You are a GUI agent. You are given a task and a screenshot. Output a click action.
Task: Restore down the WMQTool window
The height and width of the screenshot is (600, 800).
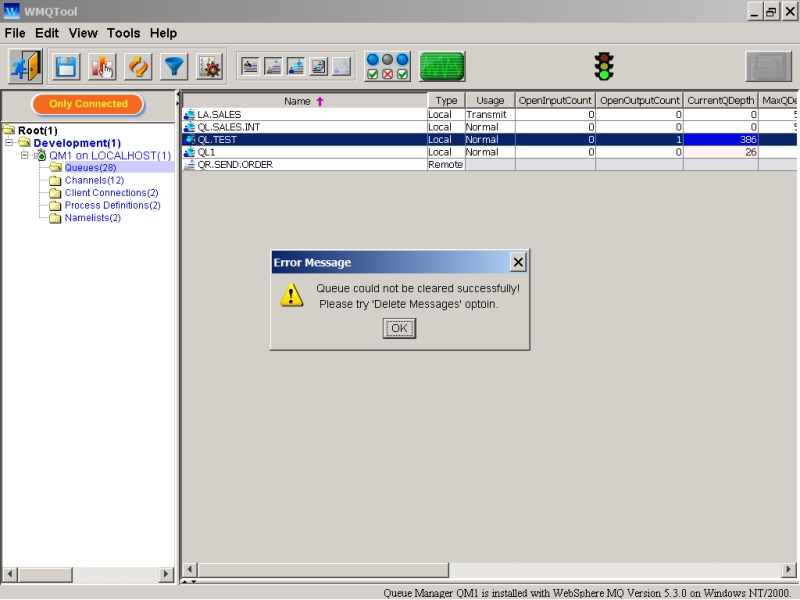click(771, 11)
